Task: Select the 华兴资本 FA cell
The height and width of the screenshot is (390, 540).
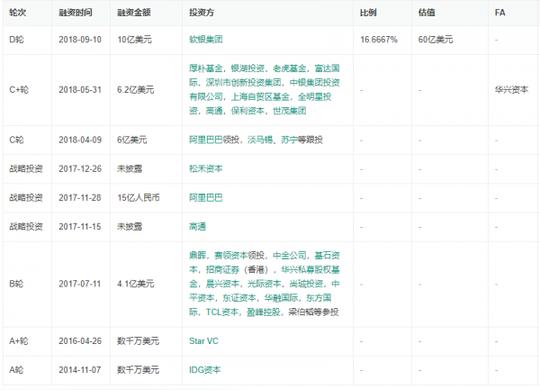Action: [x=511, y=90]
